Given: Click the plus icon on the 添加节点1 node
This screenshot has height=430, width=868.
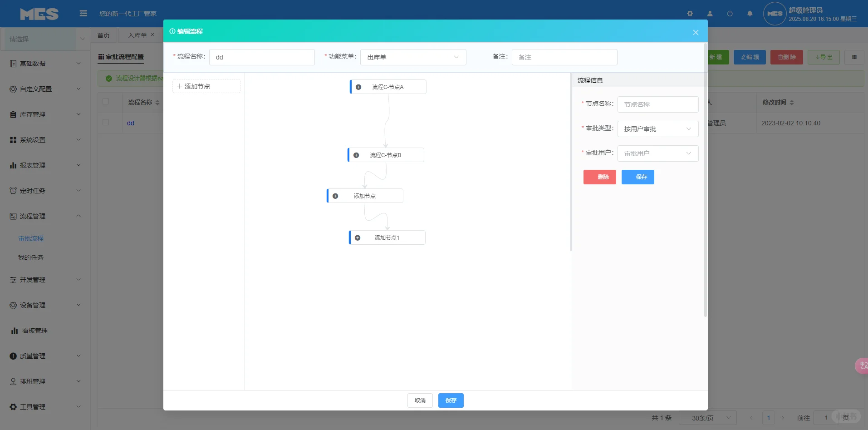Looking at the screenshot, I should coord(358,237).
